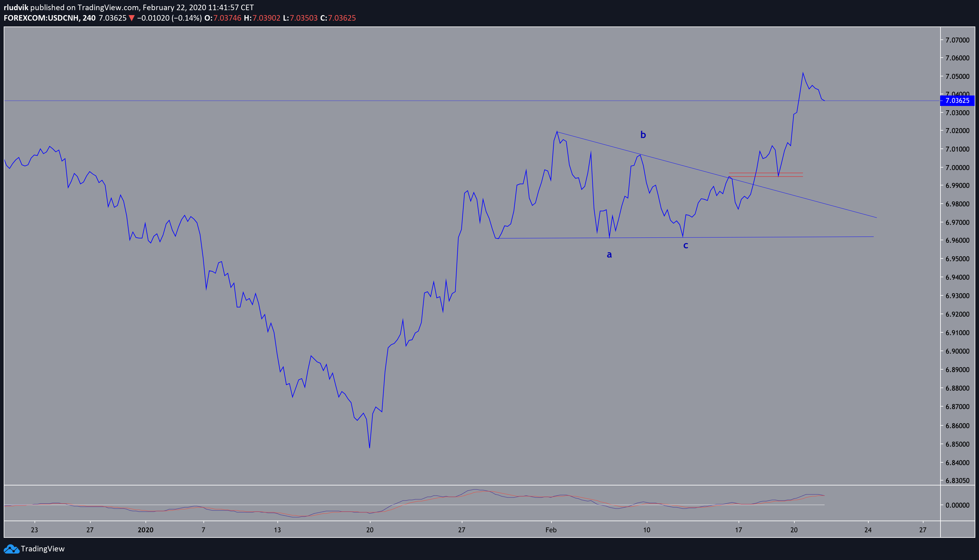The image size is (979, 560).
Task: Click the TradingView cloud logo icon
Action: click(x=11, y=549)
